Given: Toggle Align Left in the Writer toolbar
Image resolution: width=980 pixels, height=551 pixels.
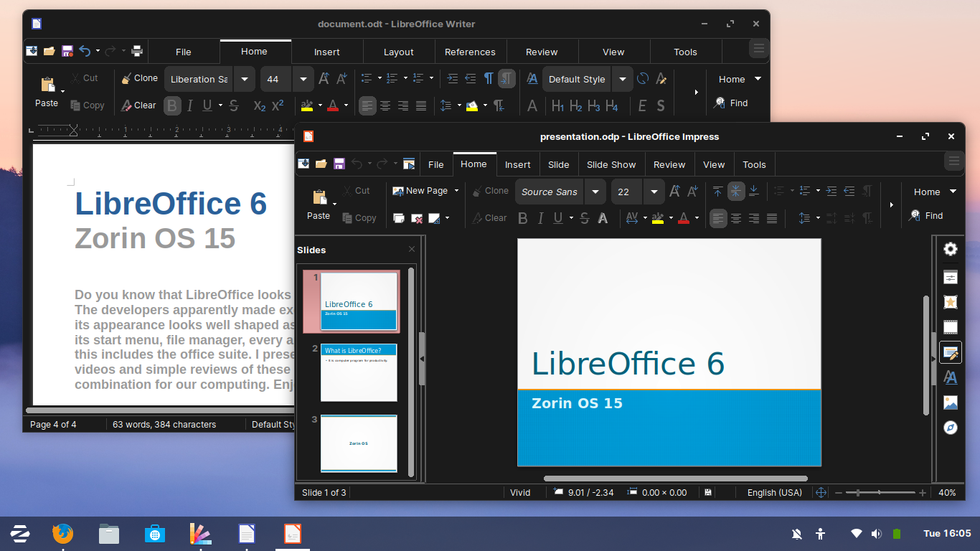Looking at the screenshot, I should tap(367, 106).
